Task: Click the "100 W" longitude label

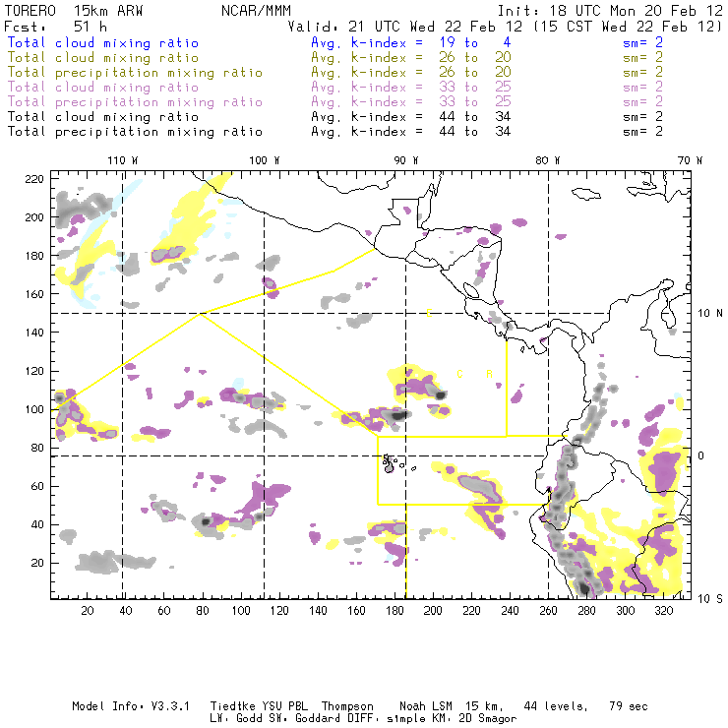Action: click(265, 160)
